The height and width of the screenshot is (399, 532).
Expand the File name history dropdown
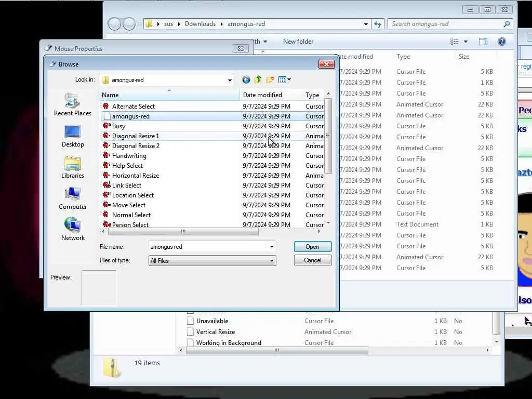click(x=272, y=247)
